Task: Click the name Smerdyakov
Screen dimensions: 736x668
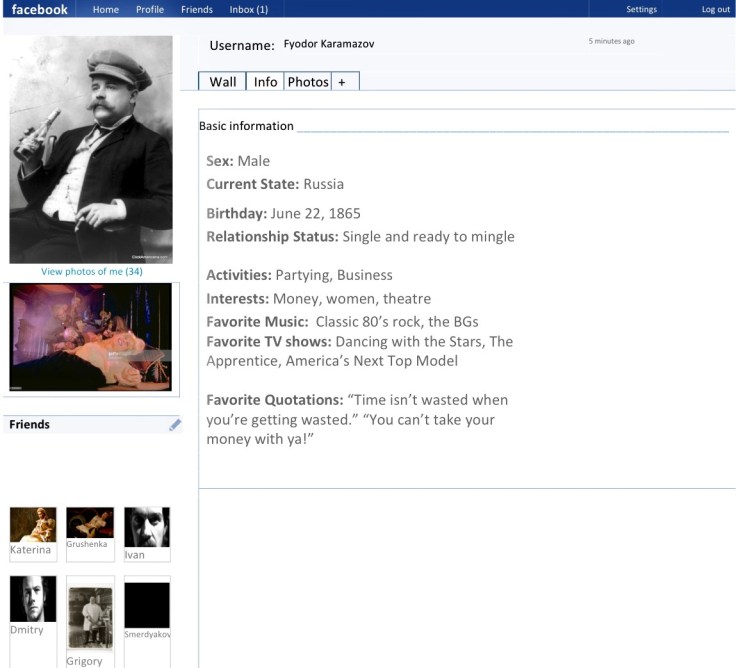Action: coord(147,634)
